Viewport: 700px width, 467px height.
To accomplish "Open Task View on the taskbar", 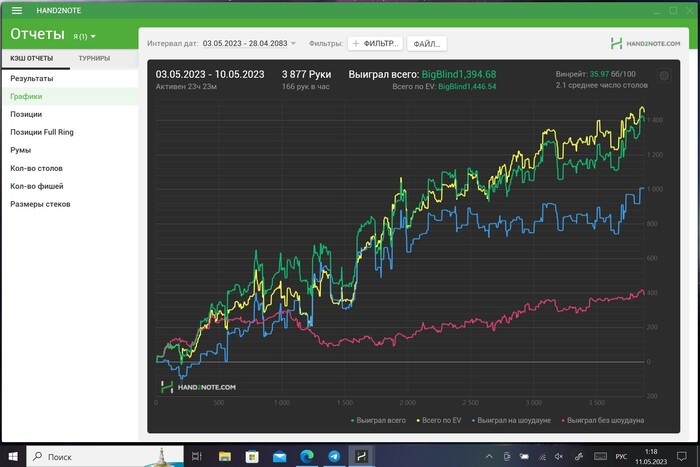I will point(196,456).
